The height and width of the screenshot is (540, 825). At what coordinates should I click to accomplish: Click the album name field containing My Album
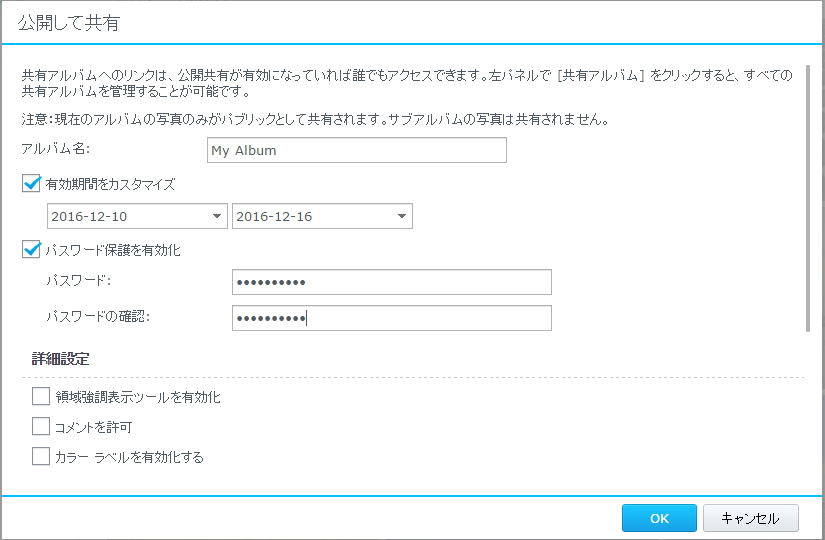tap(355, 150)
